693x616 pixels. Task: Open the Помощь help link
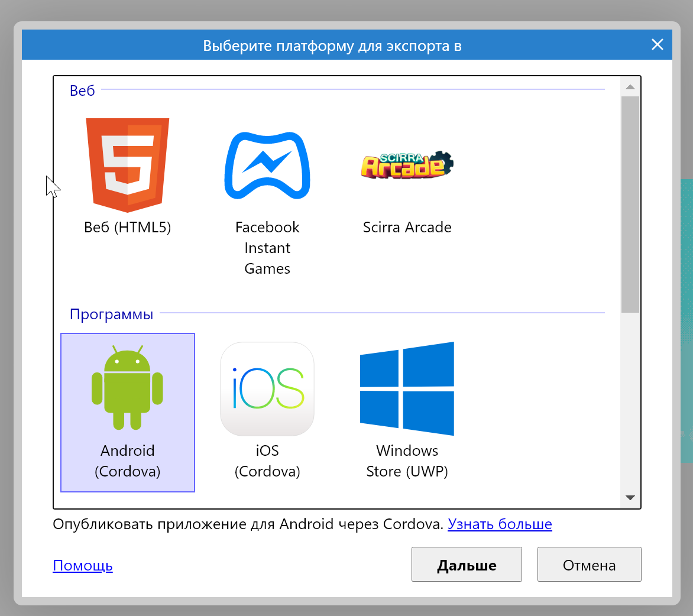click(x=83, y=565)
